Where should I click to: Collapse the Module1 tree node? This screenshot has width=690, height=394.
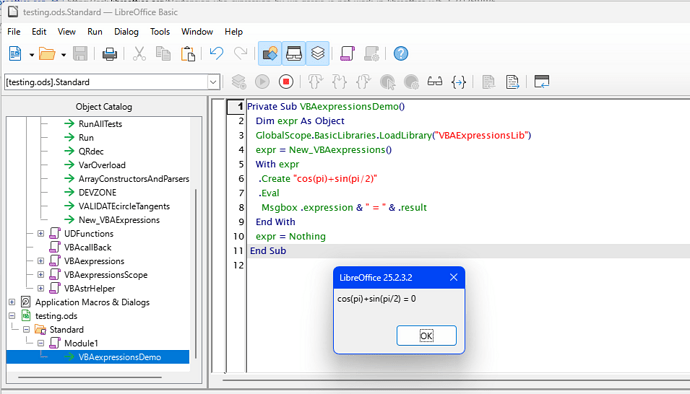click(40, 343)
